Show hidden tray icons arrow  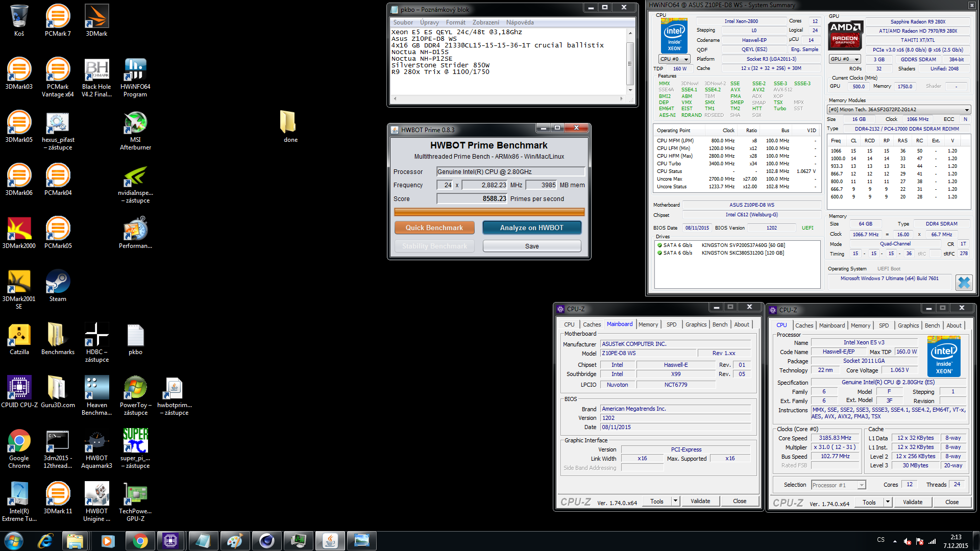pos(895,541)
